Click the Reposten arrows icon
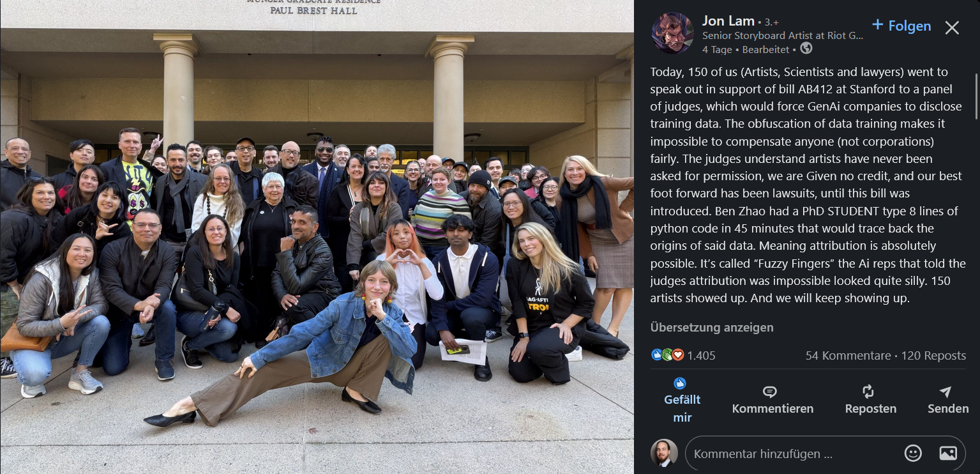980x474 pixels. click(868, 392)
